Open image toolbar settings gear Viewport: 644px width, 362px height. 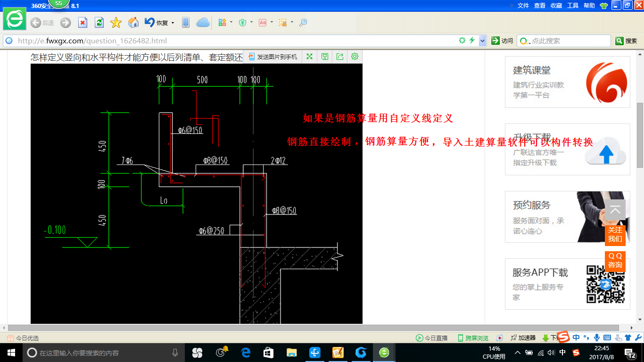pos(355,57)
